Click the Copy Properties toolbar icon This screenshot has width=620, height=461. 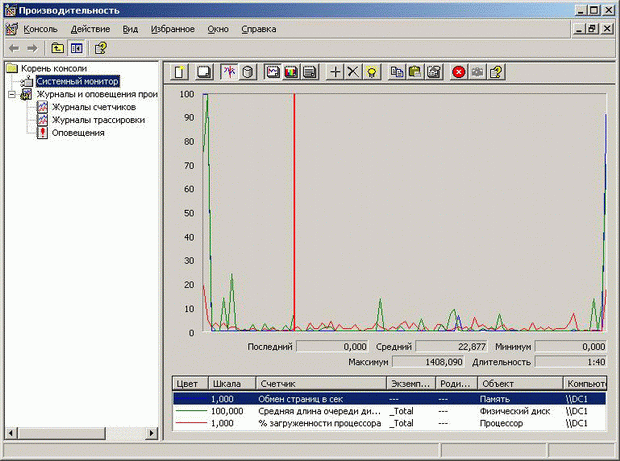coord(397,71)
